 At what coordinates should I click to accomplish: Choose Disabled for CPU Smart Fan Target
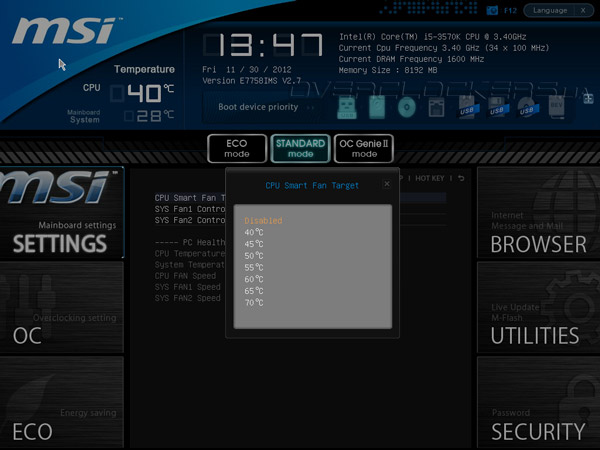(x=263, y=221)
